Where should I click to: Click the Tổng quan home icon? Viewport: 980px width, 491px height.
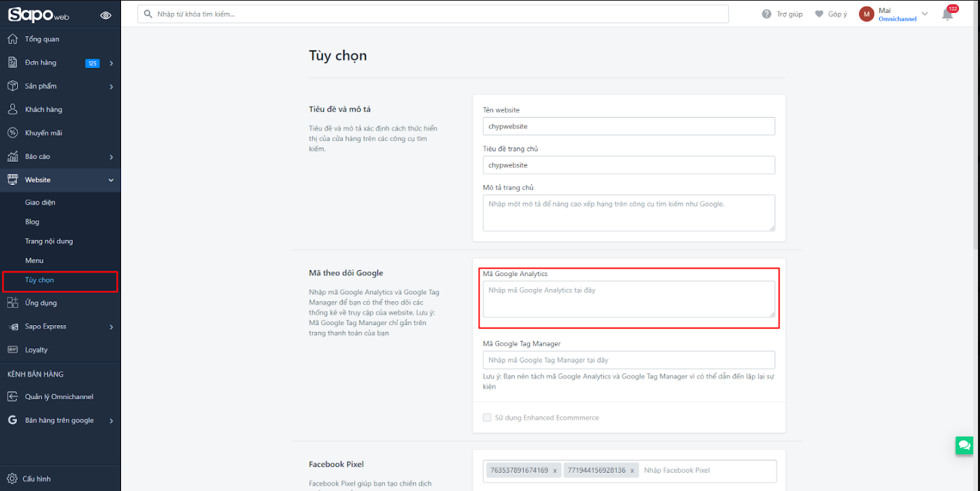(x=12, y=39)
